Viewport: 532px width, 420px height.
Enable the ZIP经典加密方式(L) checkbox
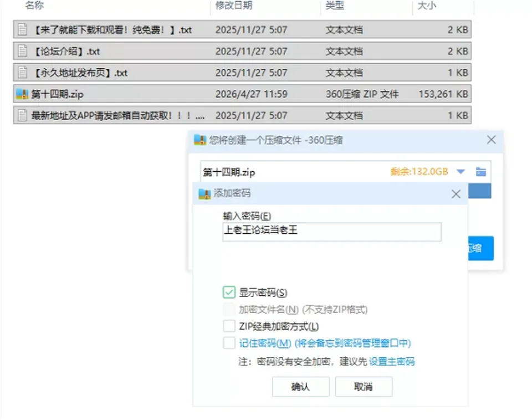(229, 326)
